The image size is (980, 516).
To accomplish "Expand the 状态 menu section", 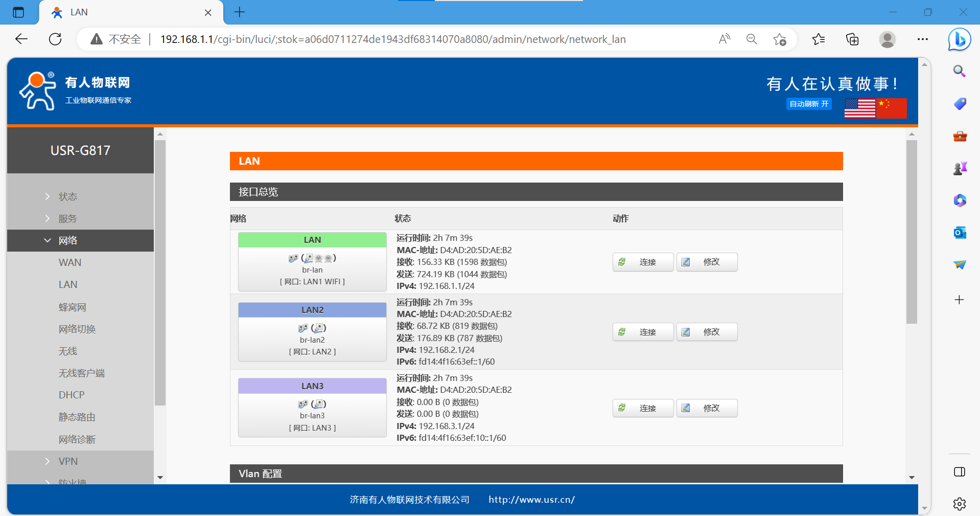I will click(67, 197).
